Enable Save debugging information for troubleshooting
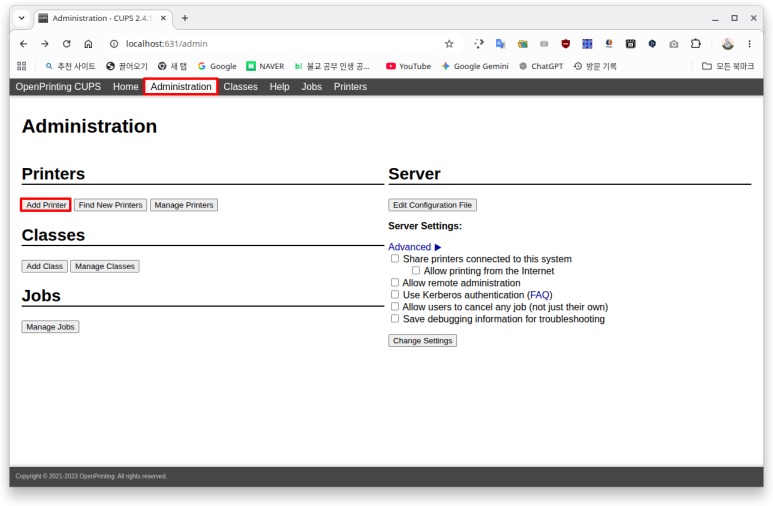 click(x=395, y=319)
